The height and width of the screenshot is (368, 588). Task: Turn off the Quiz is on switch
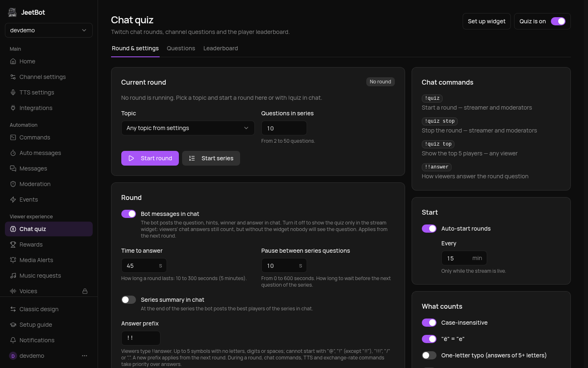tap(558, 21)
